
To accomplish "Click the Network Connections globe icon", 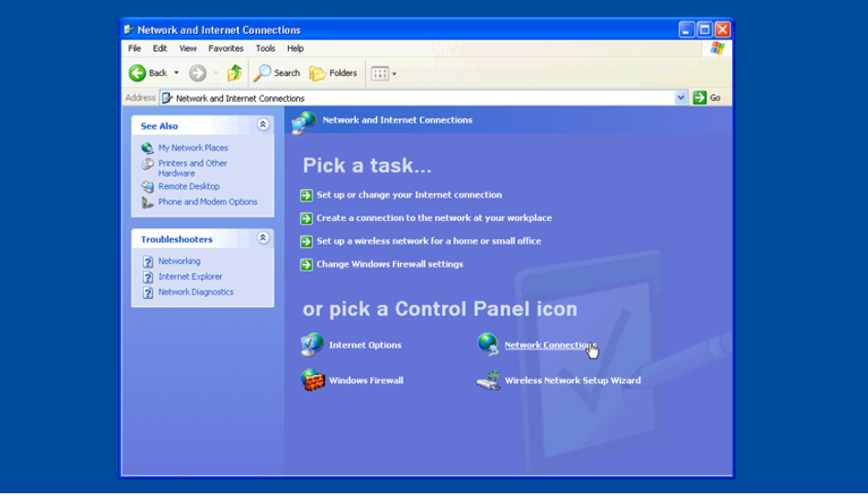I will (x=488, y=344).
